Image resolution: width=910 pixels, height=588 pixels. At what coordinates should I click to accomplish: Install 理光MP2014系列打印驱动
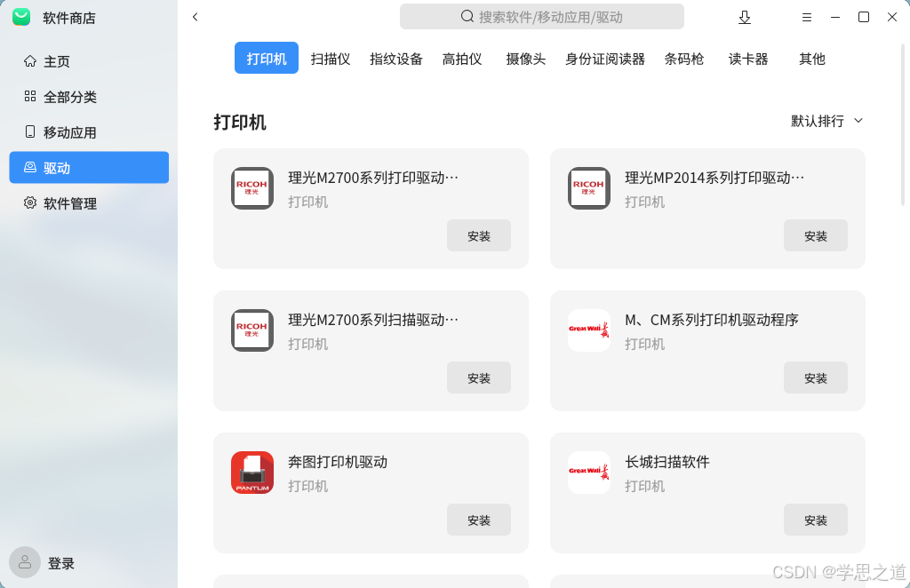(x=816, y=235)
